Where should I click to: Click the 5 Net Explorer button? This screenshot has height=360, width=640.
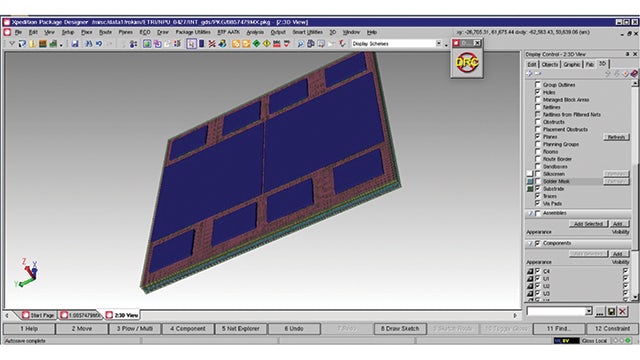[241, 329]
